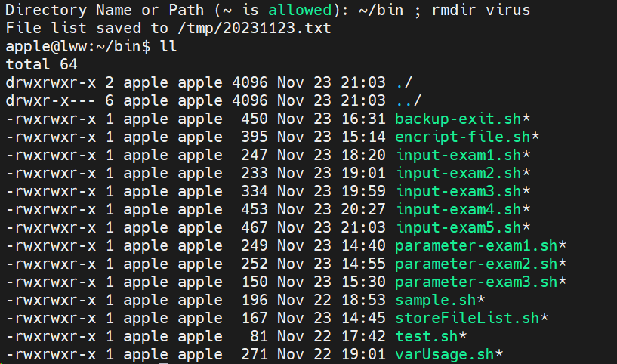Image resolution: width=617 pixels, height=364 pixels.
Task: Click the size 150 of parameter-exam3.sh
Action: [255, 282]
